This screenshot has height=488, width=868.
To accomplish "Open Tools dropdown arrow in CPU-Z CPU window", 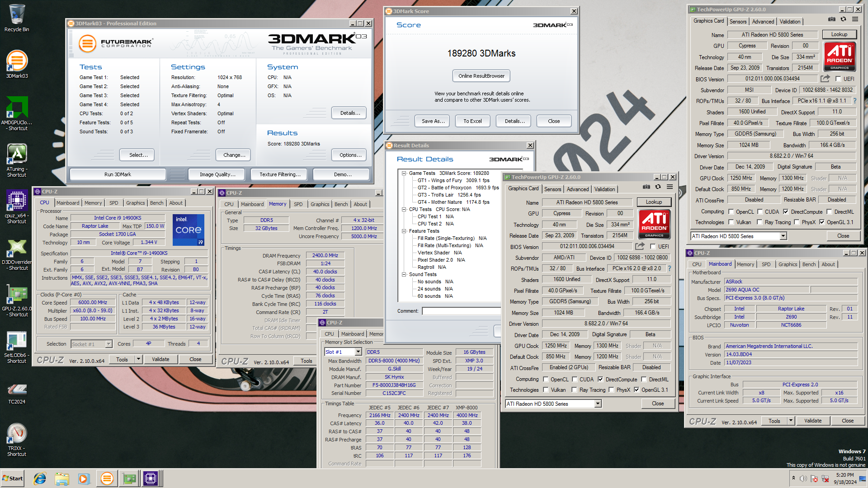I will coord(138,359).
